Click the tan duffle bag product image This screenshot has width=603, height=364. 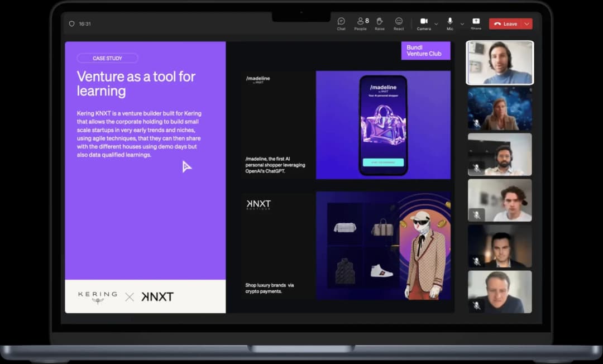pyautogui.click(x=382, y=227)
